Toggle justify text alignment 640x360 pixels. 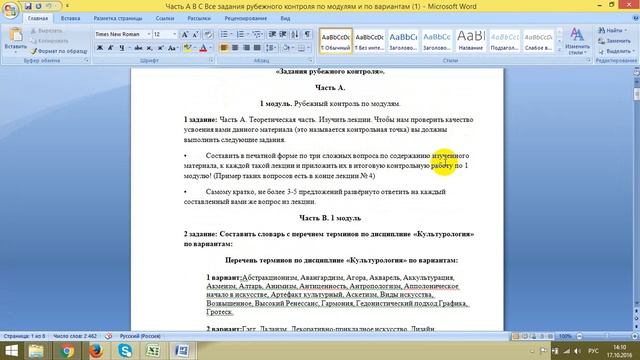tap(257, 48)
